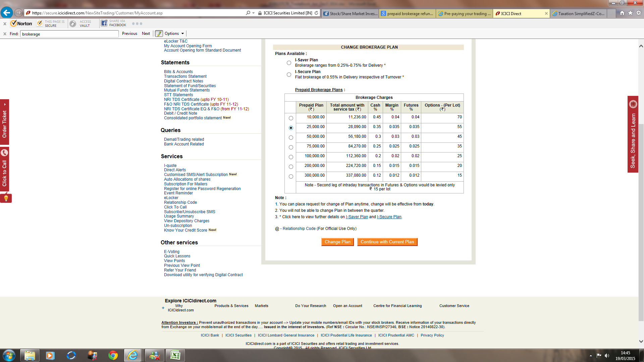
Task: Select the I-Saver Plan radio button
Action: (289, 63)
